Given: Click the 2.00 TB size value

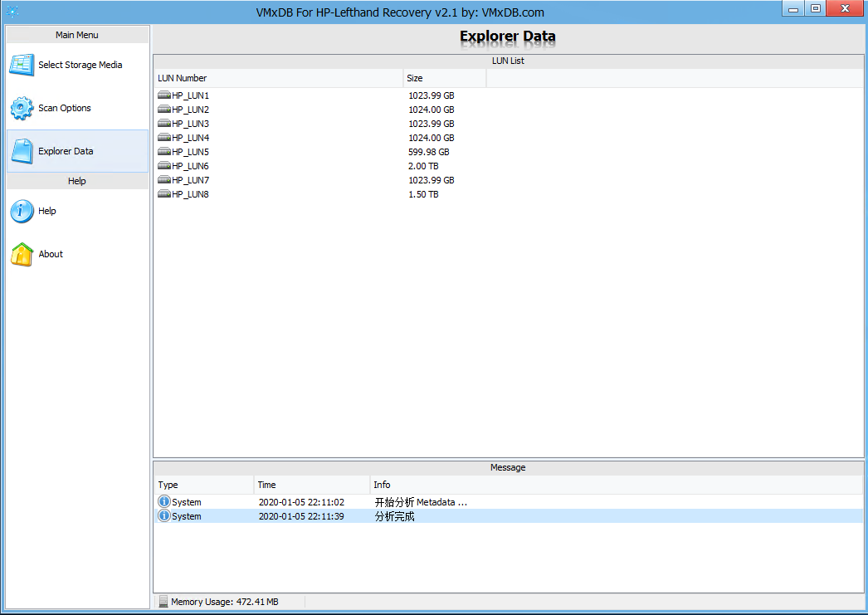Looking at the screenshot, I should click(x=423, y=166).
